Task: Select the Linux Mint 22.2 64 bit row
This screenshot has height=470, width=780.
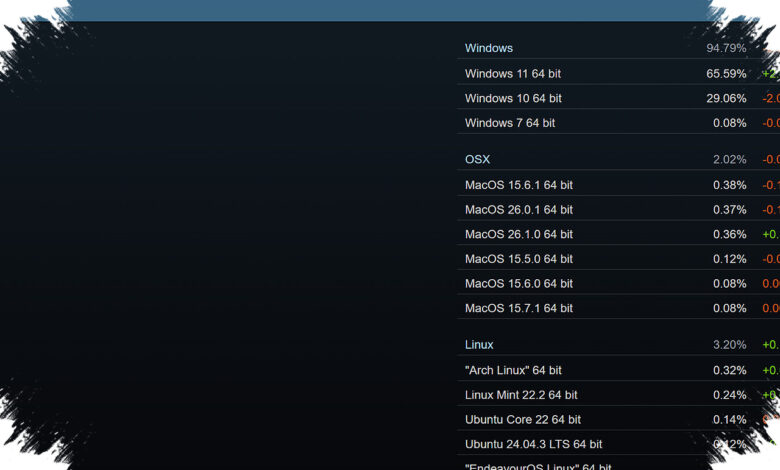Action: point(618,395)
